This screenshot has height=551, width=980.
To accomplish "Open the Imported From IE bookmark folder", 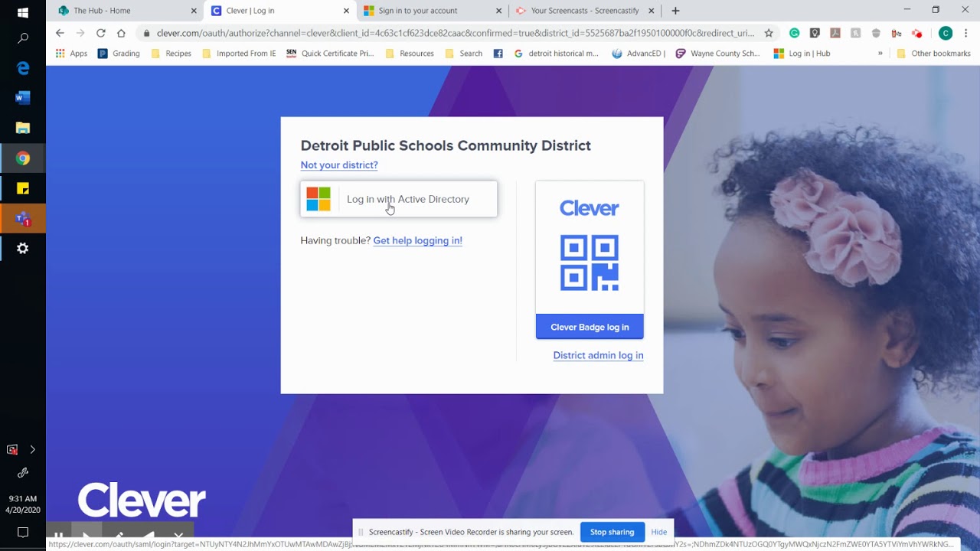I will pyautogui.click(x=239, y=54).
